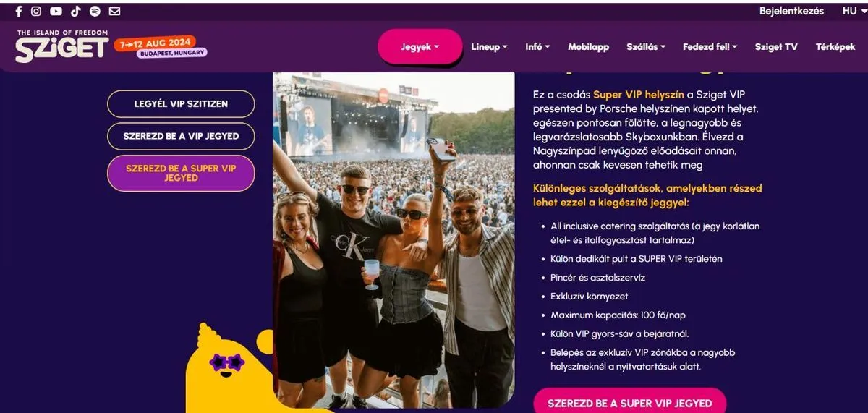Open the TikTok social icon

pyautogui.click(x=76, y=12)
